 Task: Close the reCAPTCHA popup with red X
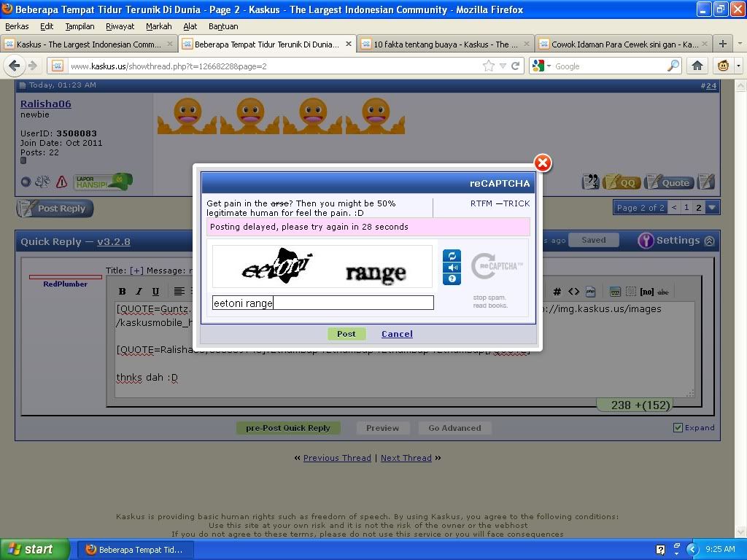543,163
